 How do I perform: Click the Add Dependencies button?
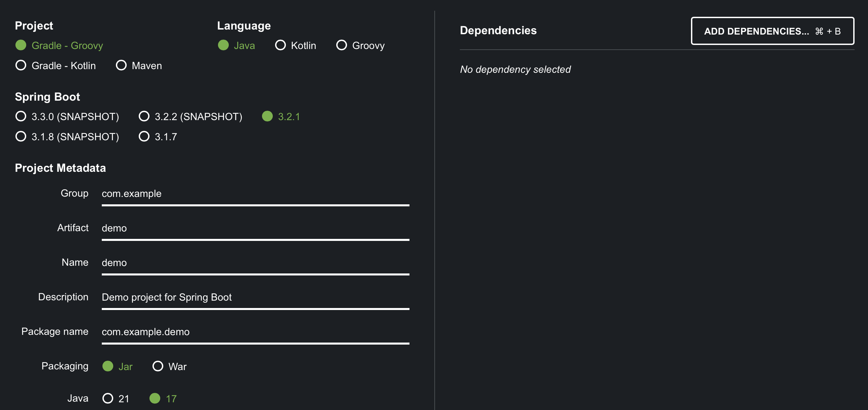click(772, 31)
